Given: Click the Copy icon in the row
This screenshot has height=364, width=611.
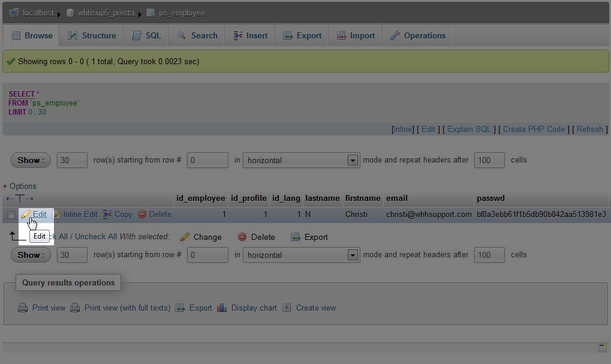Looking at the screenshot, I should [x=107, y=214].
